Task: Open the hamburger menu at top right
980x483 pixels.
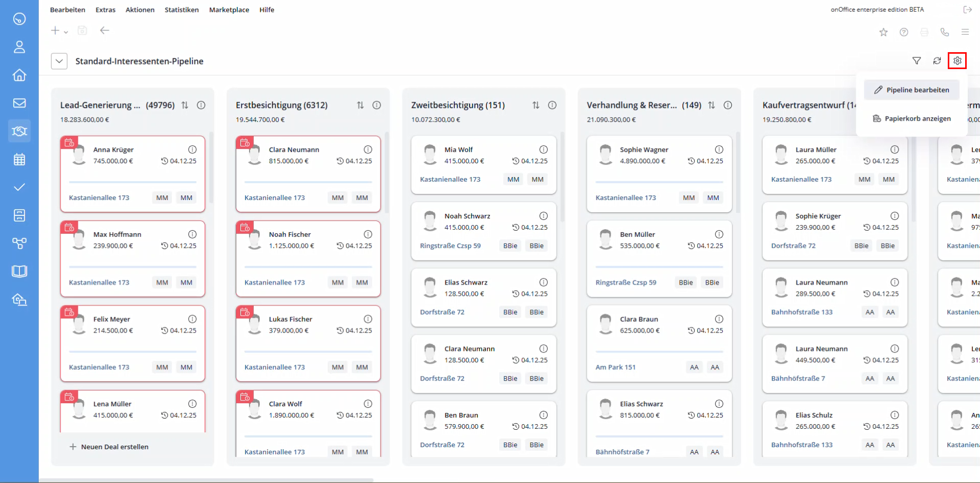Action: point(965,32)
